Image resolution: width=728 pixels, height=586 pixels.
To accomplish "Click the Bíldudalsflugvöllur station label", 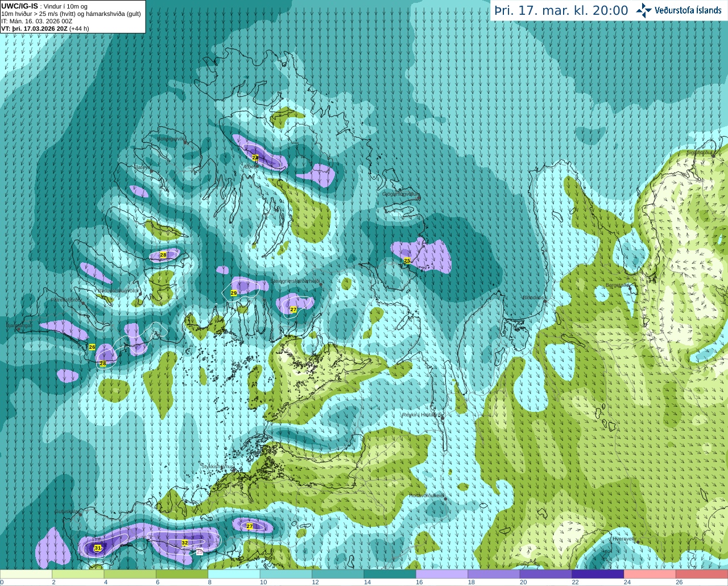I will 118,290.
